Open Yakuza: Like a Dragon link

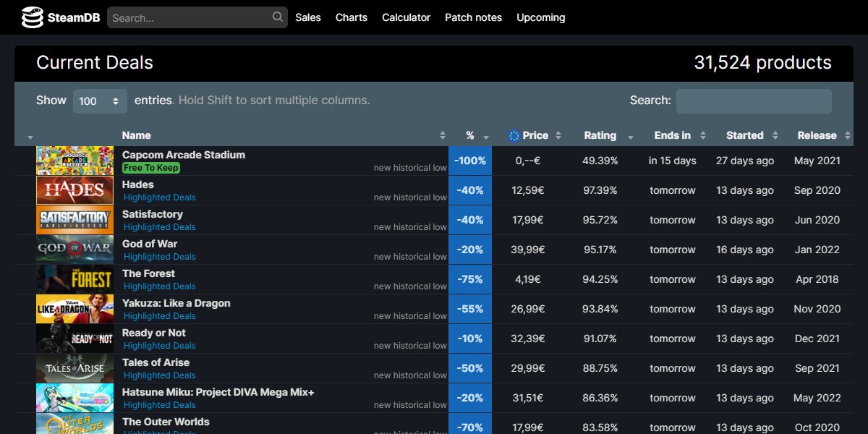(x=176, y=303)
